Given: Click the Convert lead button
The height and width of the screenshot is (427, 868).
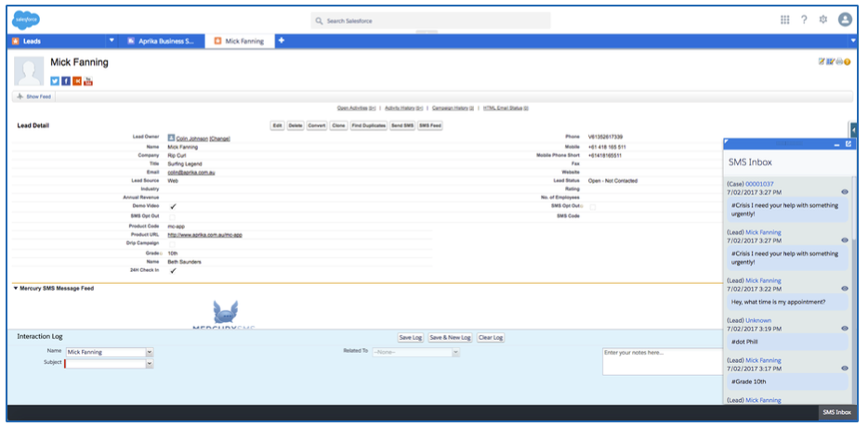Looking at the screenshot, I should pyautogui.click(x=317, y=125).
